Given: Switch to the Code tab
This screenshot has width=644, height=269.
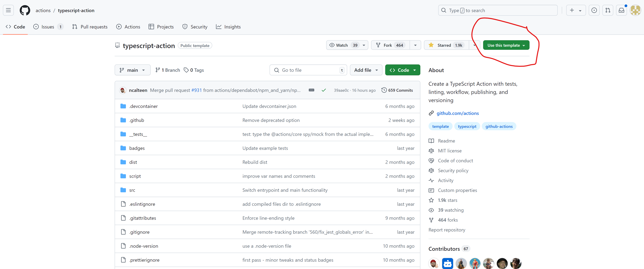Looking at the screenshot, I should click(15, 27).
